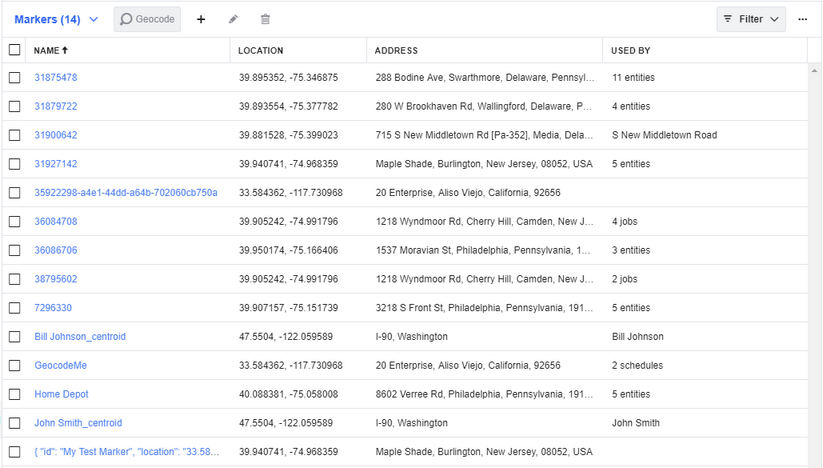Check the box for marker 31875478
The height and width of the screenshot is (468, 823).
(14, 77)
